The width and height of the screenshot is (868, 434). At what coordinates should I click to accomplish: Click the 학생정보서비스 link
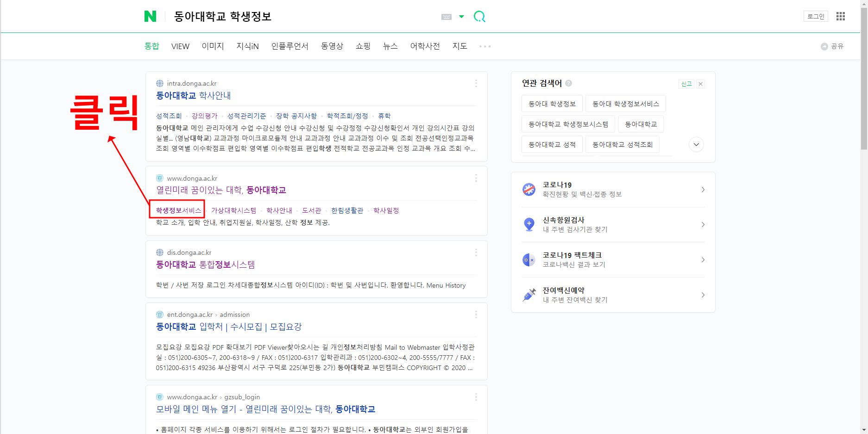178,210
